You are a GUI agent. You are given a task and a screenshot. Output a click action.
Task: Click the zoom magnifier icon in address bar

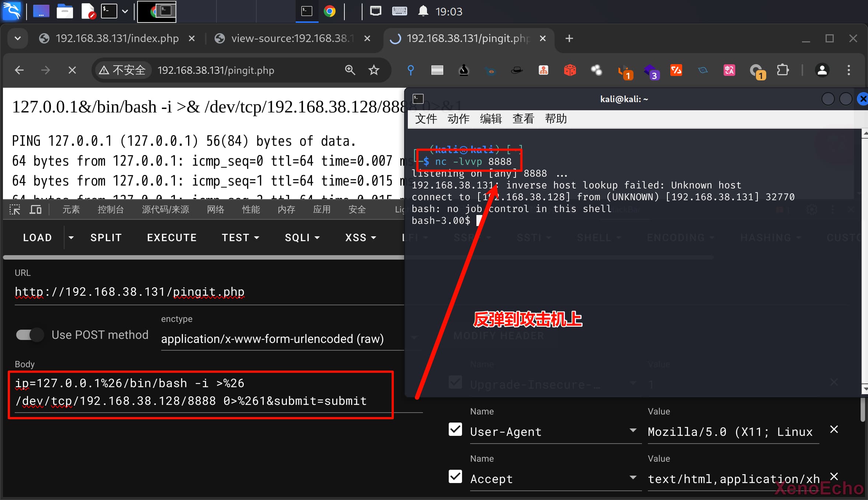point(350,70)
